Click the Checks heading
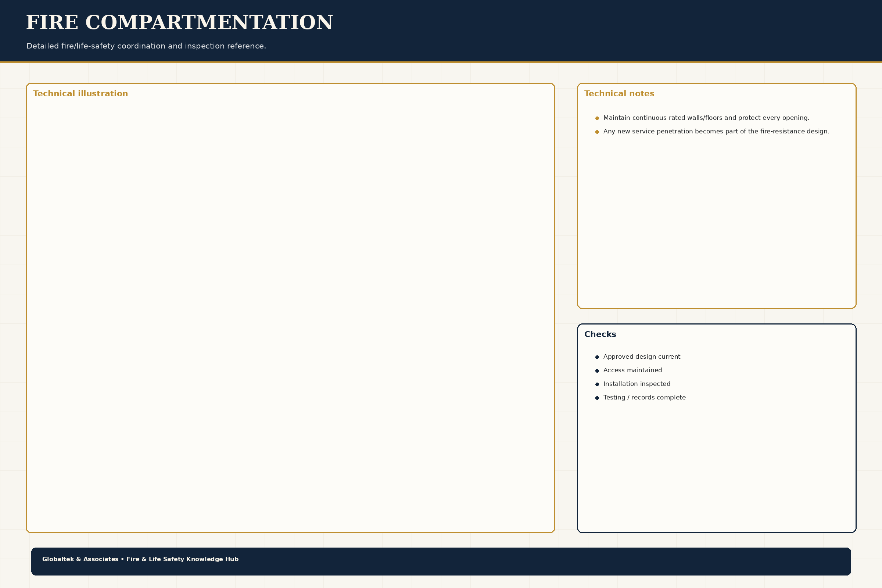 click(600, 334)
